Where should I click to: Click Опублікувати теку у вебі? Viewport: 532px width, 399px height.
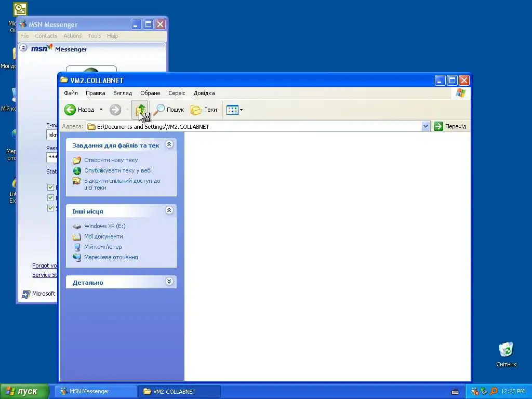[x=118, y=170]
